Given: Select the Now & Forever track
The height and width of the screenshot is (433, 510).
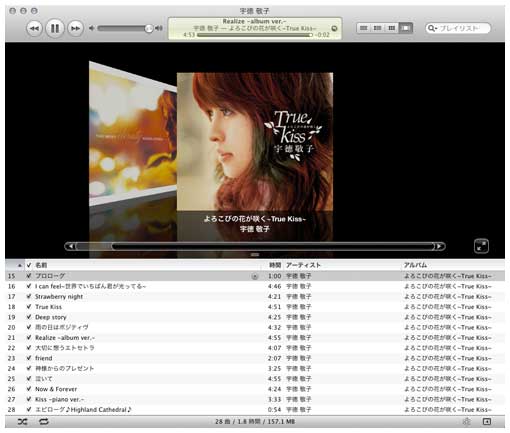Looking at the screenshot, I should (x=255, y=389).
